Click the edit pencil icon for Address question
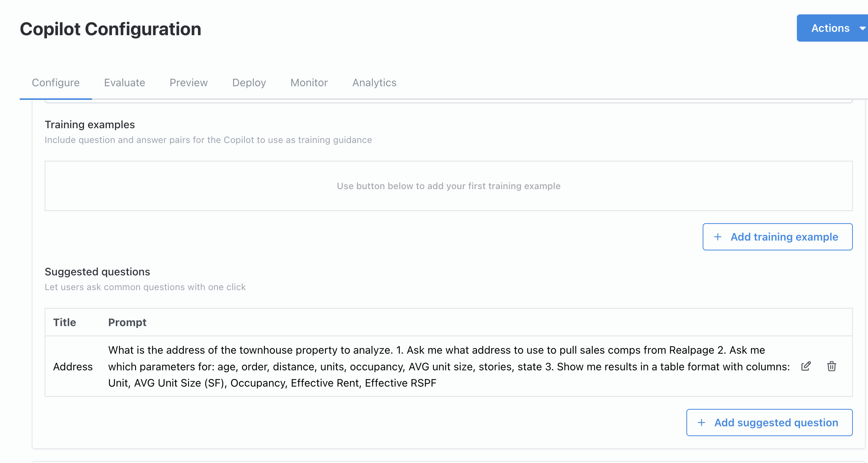This screenshot has height=463, width=868. tap(806, 366)
